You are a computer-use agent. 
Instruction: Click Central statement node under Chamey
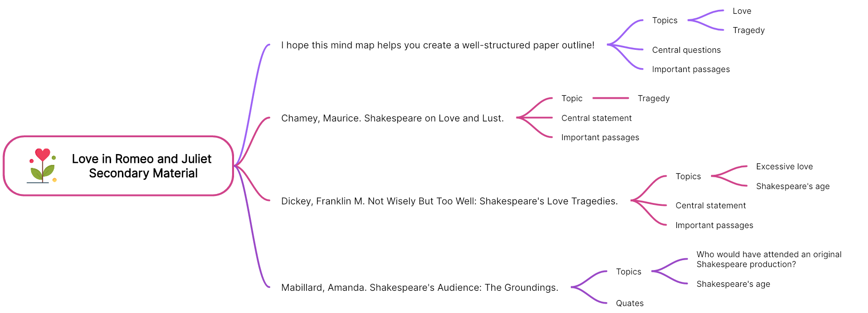[x=596, y=118]
